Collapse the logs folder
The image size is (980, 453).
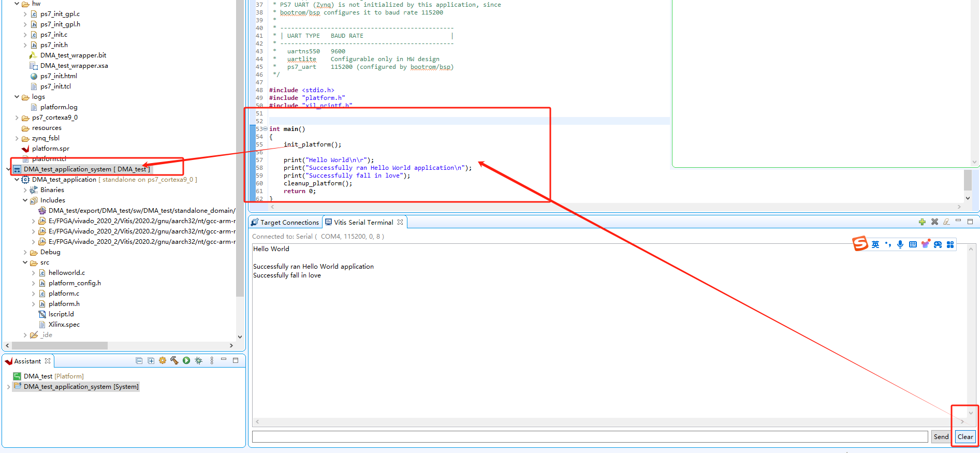pos(17,97)
